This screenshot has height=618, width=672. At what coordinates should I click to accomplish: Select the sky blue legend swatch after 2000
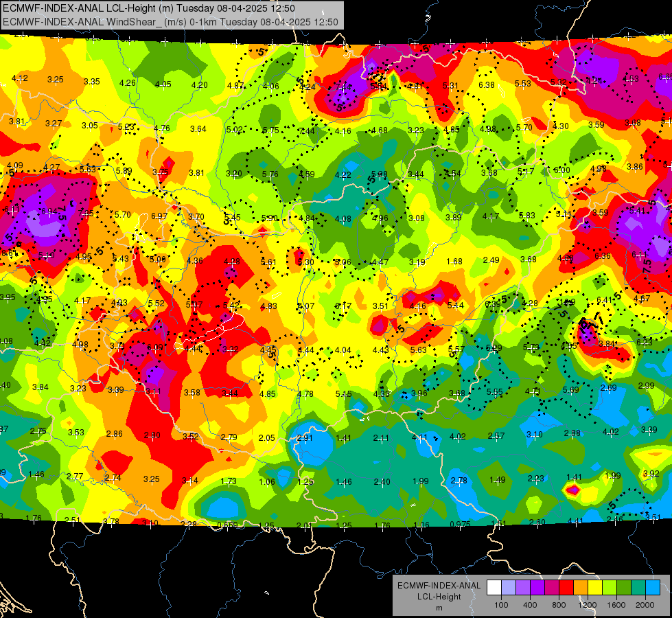(653, 588)
